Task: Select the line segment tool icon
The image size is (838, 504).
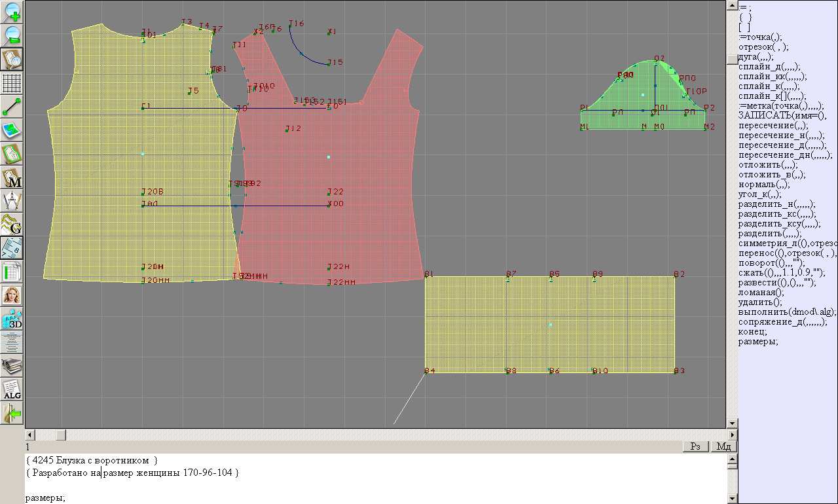Action: [12, 107]
